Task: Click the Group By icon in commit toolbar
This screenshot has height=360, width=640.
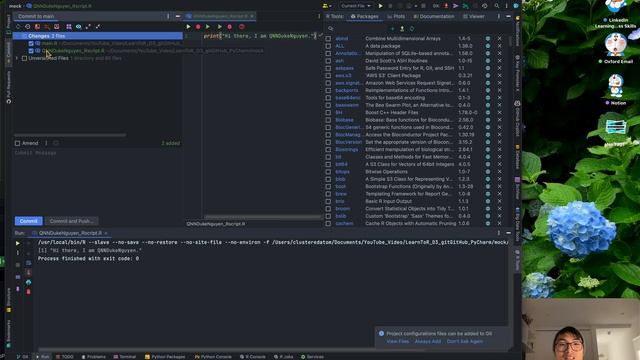Action: [69, 27]
